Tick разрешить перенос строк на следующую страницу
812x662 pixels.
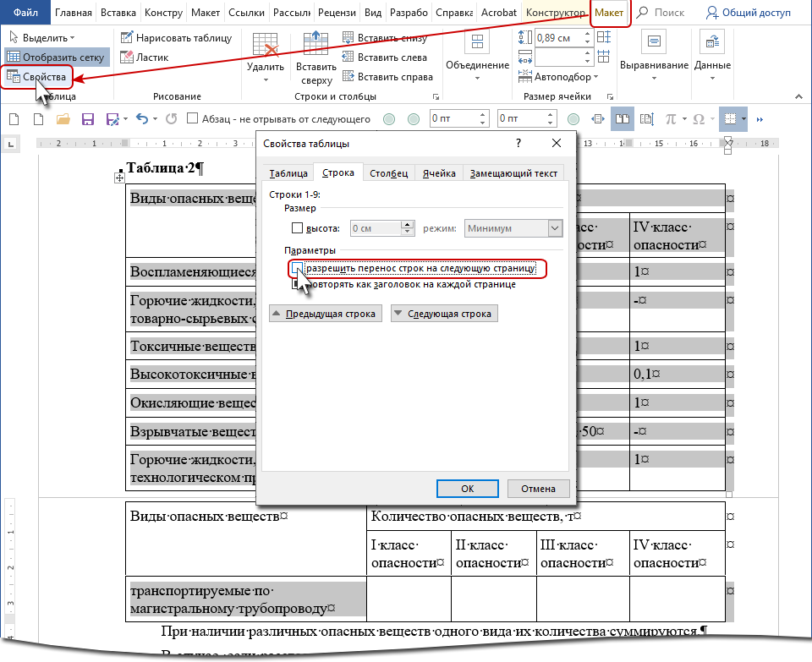pos(297,268)
